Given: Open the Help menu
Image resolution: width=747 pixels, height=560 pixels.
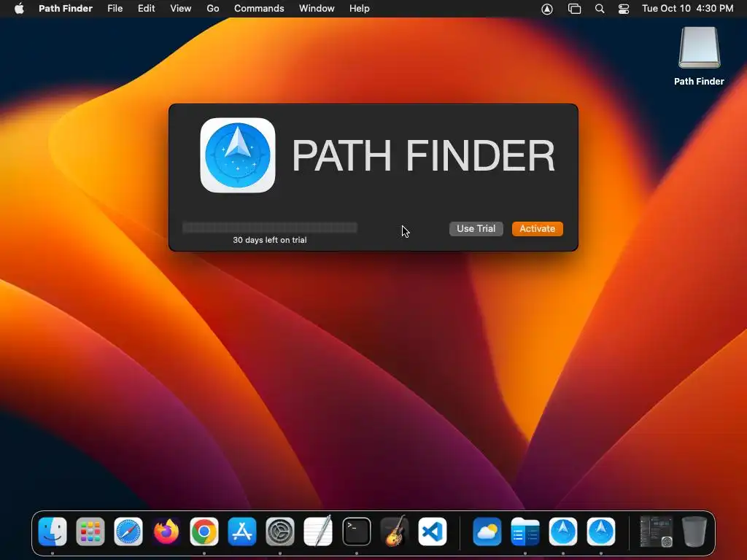Looking at the screenshot, I should 359,9.
